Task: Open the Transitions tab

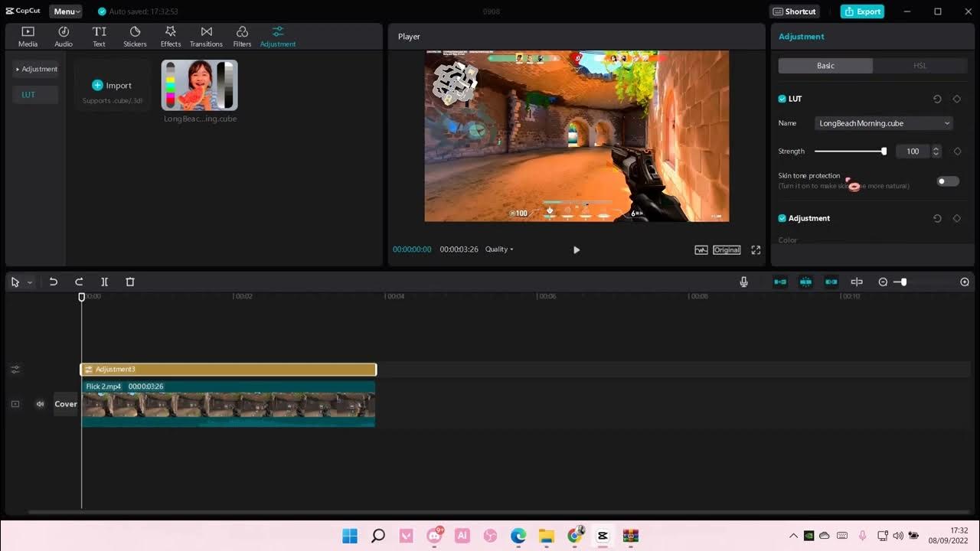Action: pos(206,36)
